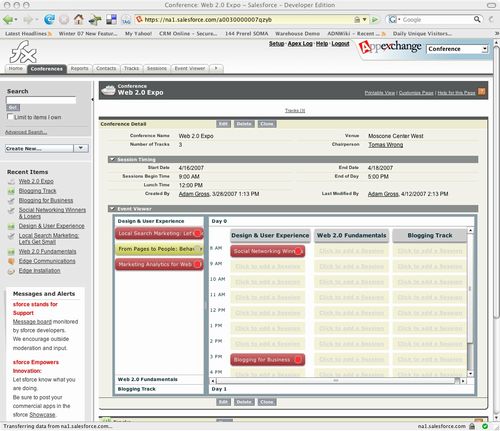Click the browser address bar
The width and height of the screenshot is (500, 431).
(x=247, y=20)
